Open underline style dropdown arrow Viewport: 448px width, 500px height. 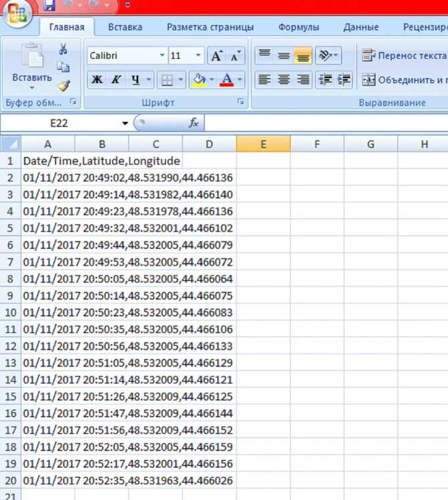149,79
